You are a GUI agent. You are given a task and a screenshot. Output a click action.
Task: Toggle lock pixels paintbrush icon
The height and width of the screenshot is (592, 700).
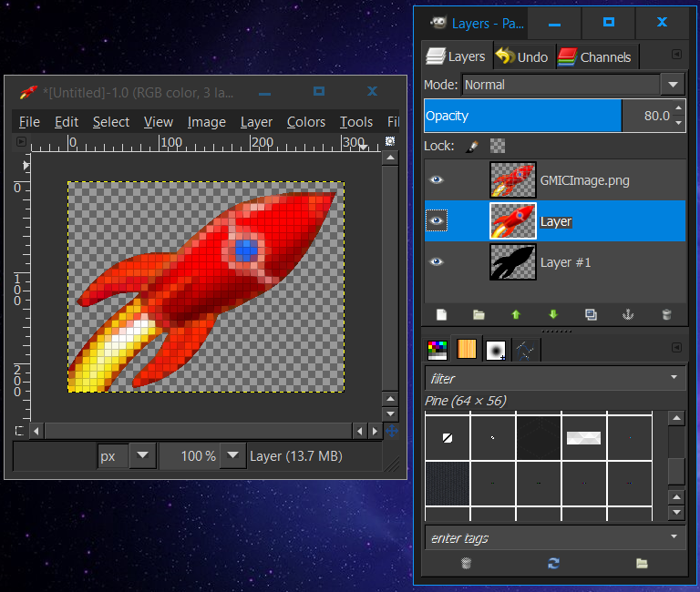472,147
